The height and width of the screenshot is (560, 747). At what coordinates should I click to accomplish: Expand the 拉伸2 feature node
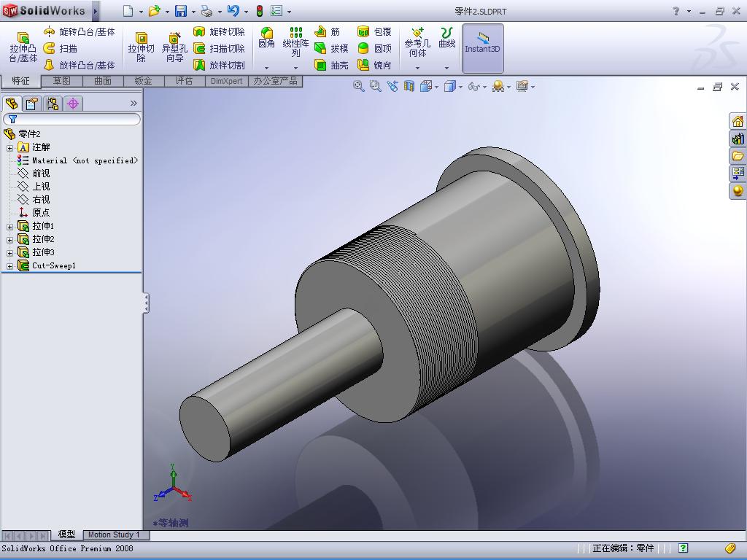9,239
